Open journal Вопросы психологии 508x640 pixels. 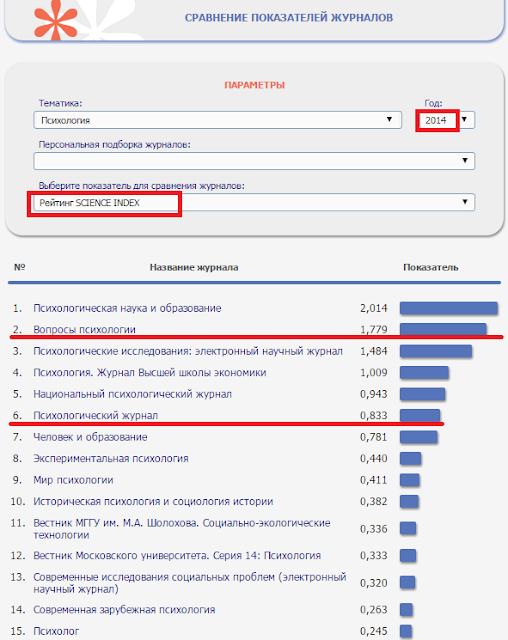[84, 329]
